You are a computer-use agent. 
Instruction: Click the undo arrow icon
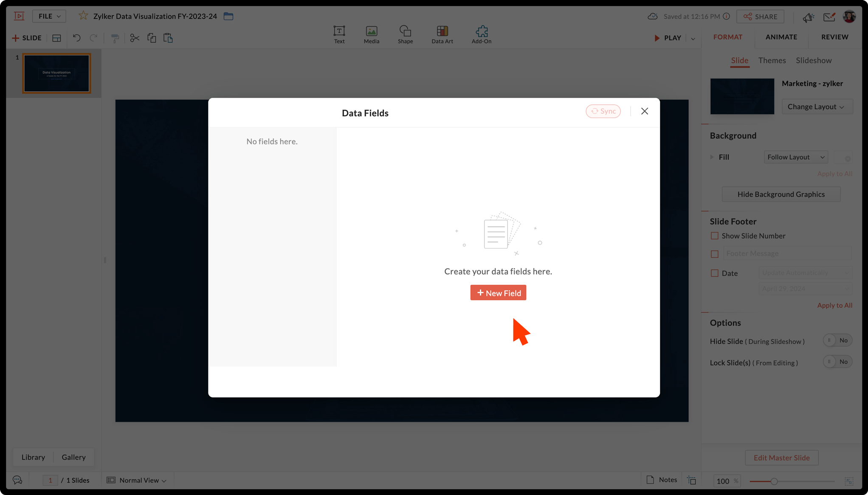(76, 38)
